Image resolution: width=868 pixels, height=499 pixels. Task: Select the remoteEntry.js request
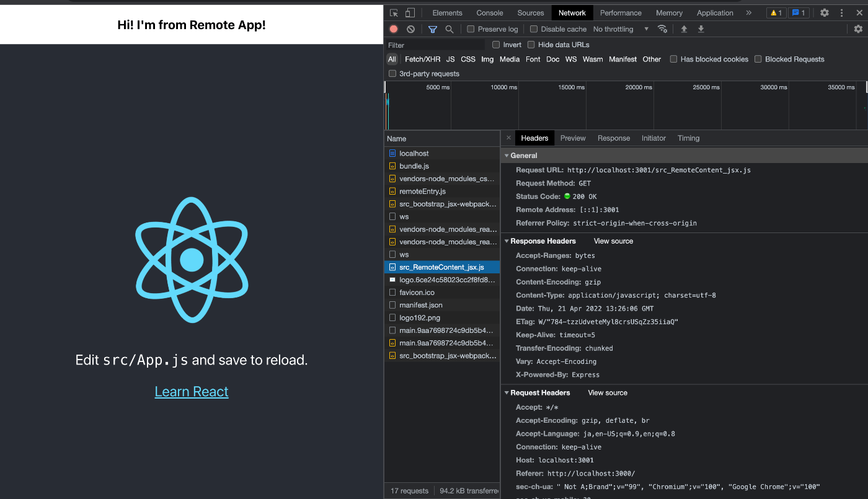(441, 192)
